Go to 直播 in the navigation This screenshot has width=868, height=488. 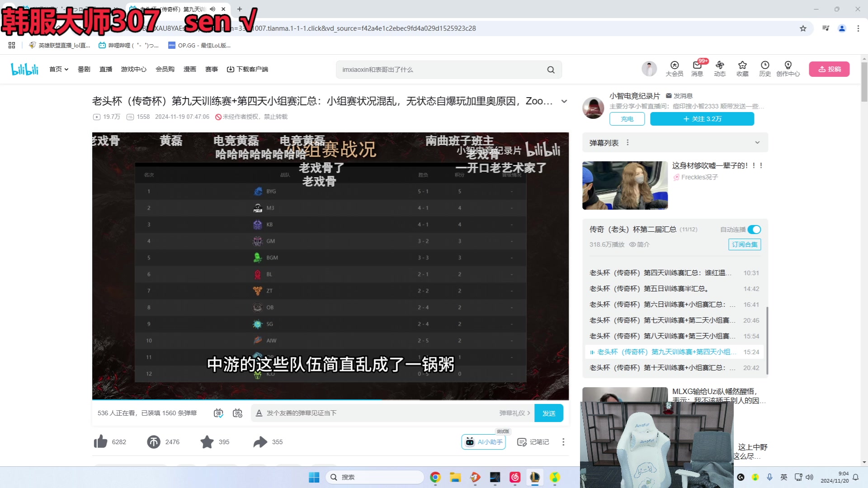pyautogui.click(x=106, y=69)
